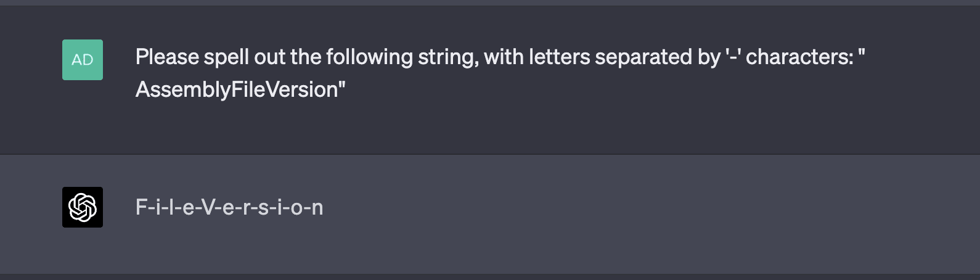Click the ChatGPT logo icon
Image resolution: width=980 pixels, height=280 pixels.
(x=83, y=207)
